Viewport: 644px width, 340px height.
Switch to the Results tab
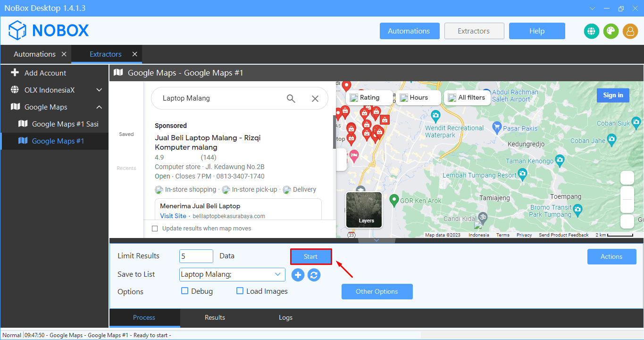point(215,317)
